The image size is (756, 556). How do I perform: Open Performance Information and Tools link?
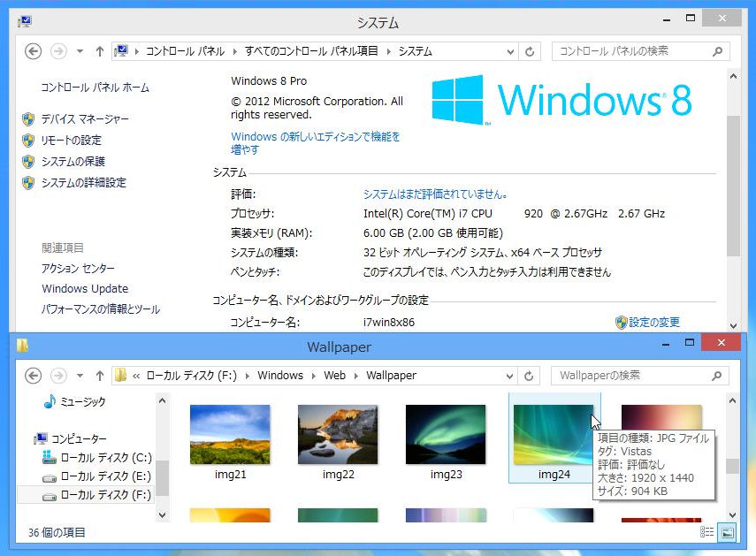point(100,308)
